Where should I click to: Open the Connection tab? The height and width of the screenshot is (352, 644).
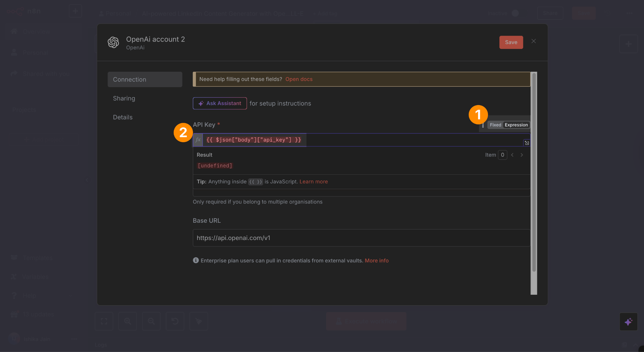[145, 79]
